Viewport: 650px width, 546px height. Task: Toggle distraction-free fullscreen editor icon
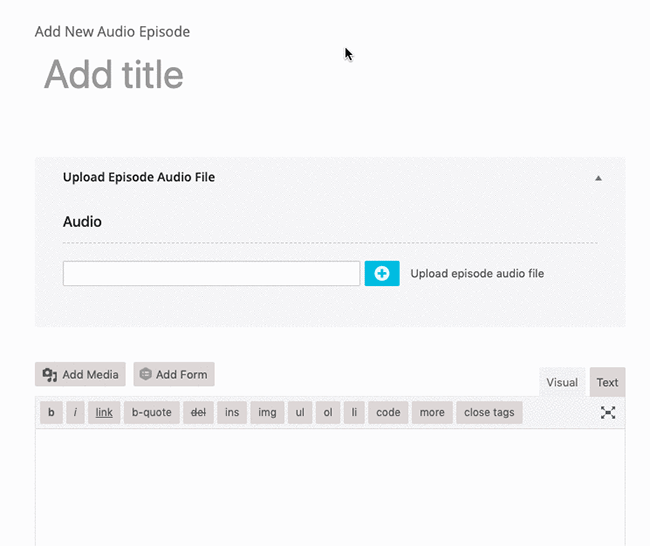[x=608, y=413]
